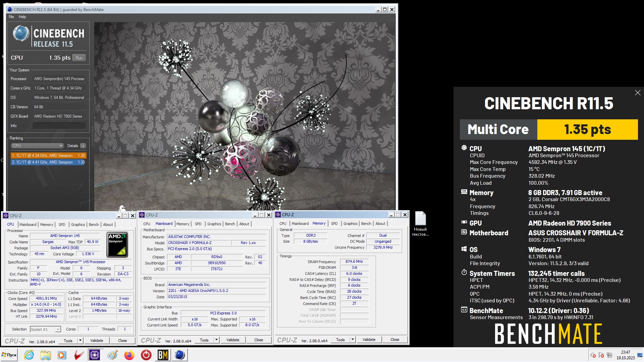Viewport: 644px width, 362px height.
Task: Click the CPU chip icon in BenchMate panel
Action: pos(464,148)
